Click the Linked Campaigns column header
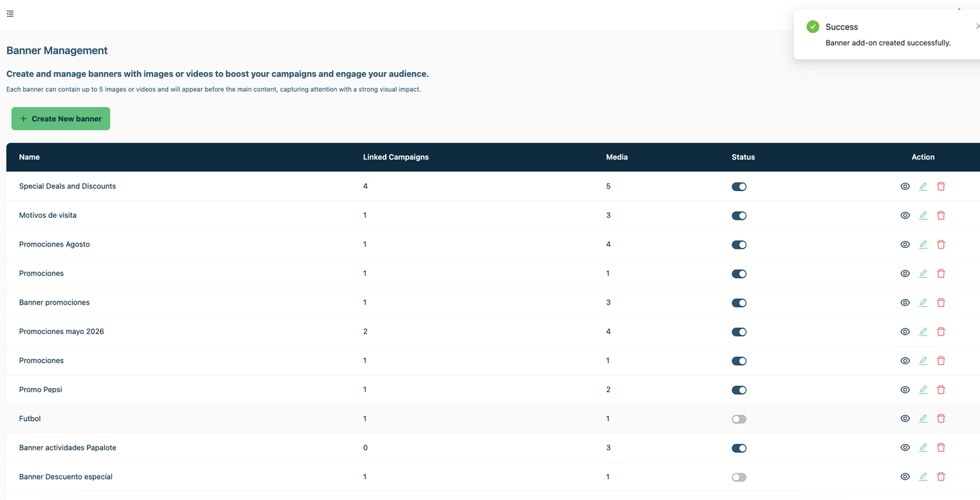 [x=395, y=157]
